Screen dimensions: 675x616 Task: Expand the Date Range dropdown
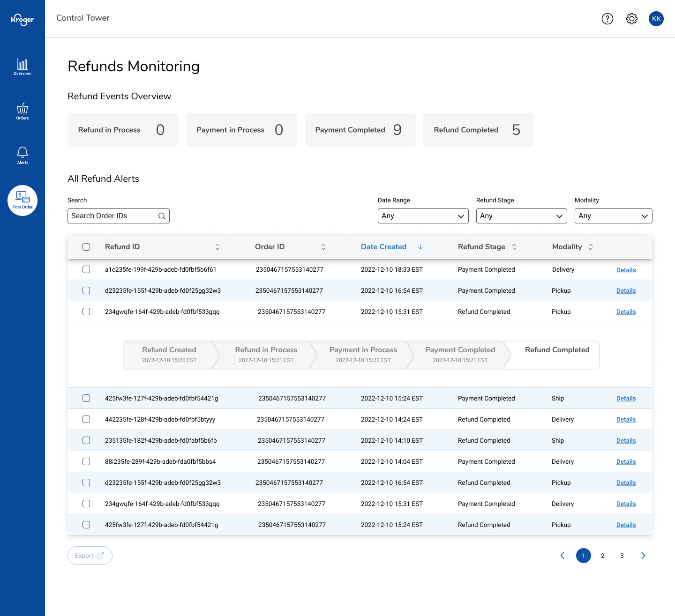tap(423, 216)
